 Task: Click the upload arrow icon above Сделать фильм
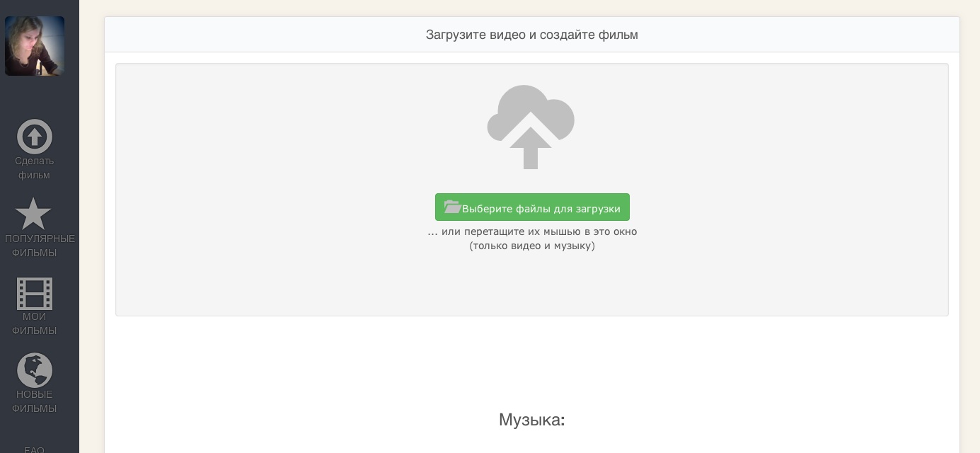point(35,137)
